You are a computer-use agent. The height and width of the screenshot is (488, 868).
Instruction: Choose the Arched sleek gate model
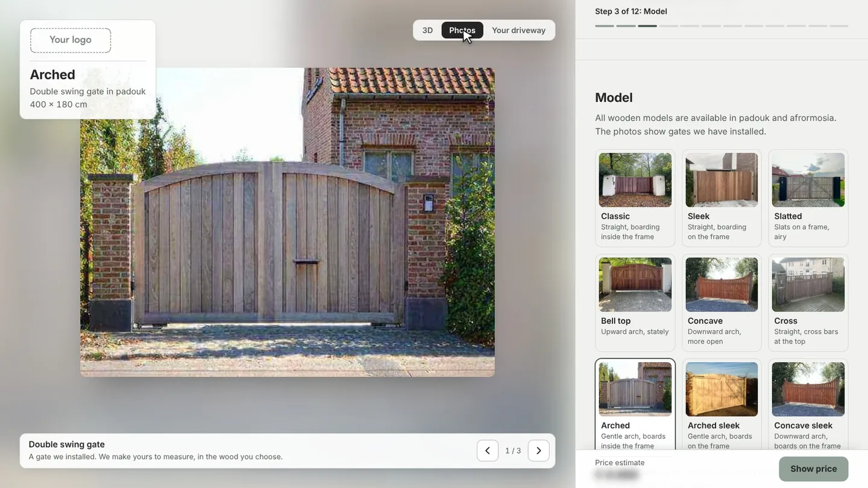pyautogui.click(x=722, y=405)
